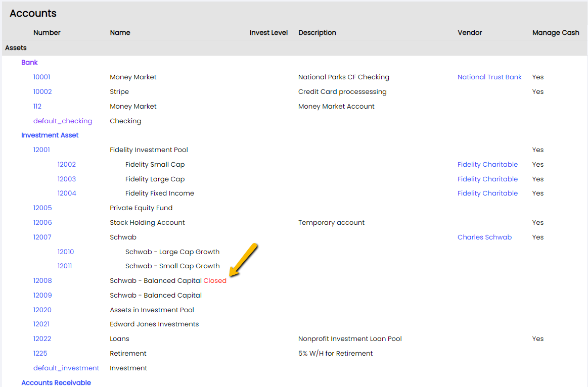Open account number 12007 Schwab
This screenshot has height=387, width=588.
coord(42,237)
